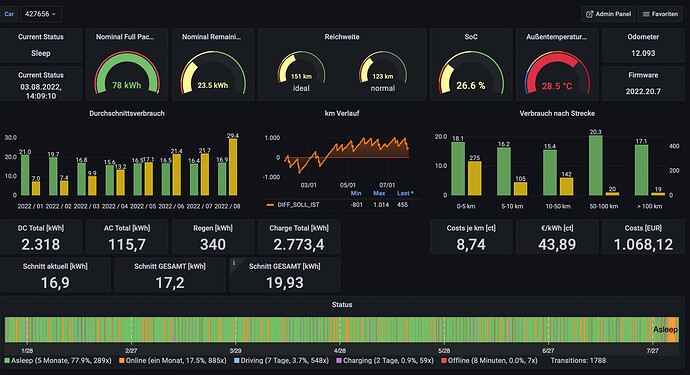Click the 123 km normal range gauge
This screenshot has width=690, height=375.
tap(383, 67)
